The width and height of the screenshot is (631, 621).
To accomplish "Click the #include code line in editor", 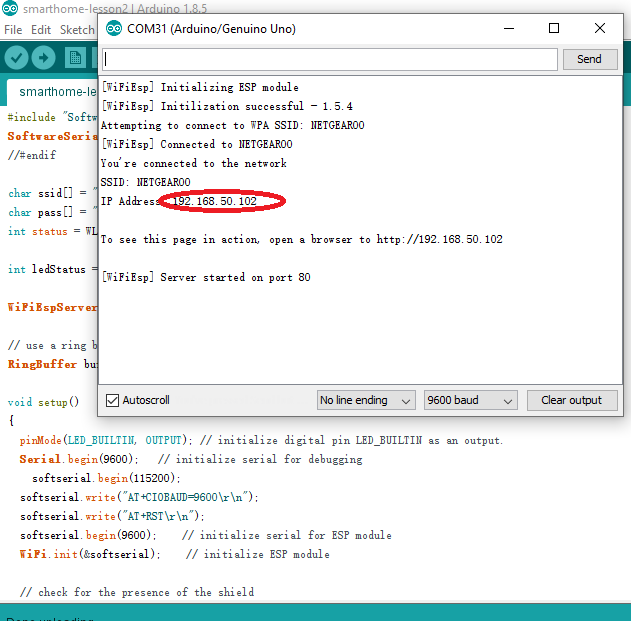I will coord(52,117).
